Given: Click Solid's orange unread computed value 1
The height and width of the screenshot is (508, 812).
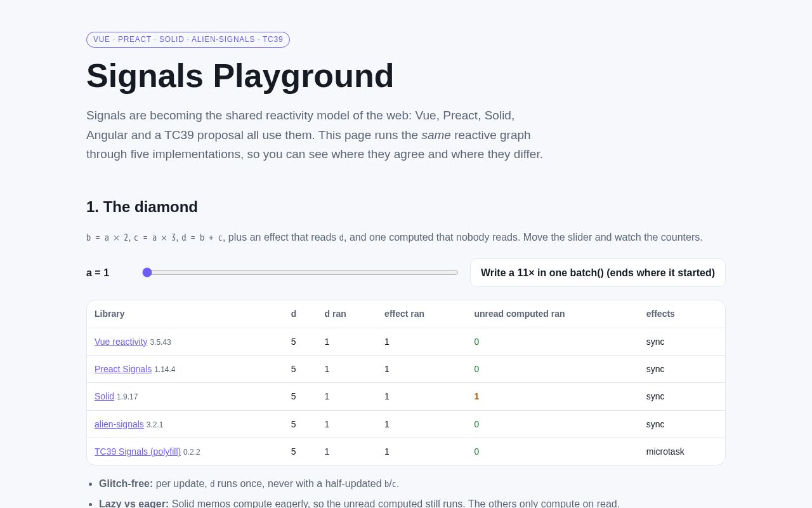Looking at the screenshot, I should [x=476, y=396].
